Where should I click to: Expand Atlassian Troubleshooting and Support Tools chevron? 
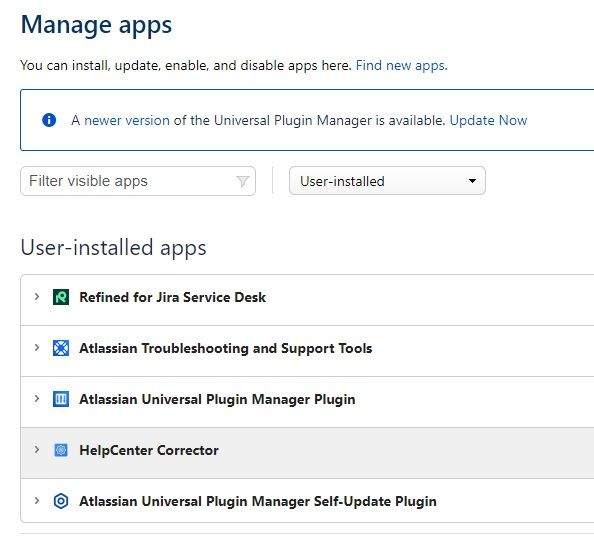[37, 347]
